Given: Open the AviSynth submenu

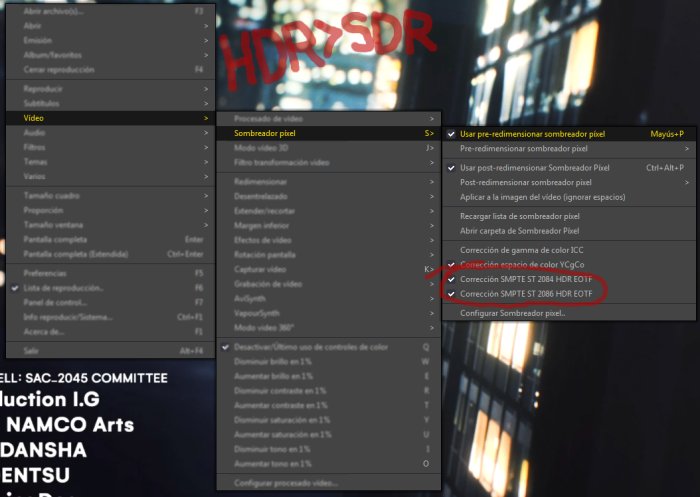Looking at the screenshot, I should [329, 299].
